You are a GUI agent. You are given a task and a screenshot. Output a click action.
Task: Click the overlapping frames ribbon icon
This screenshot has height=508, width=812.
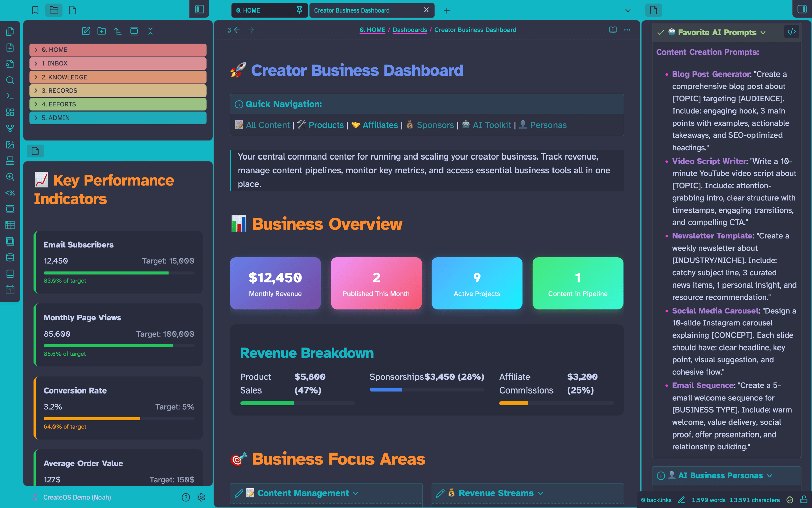[10, 241]
